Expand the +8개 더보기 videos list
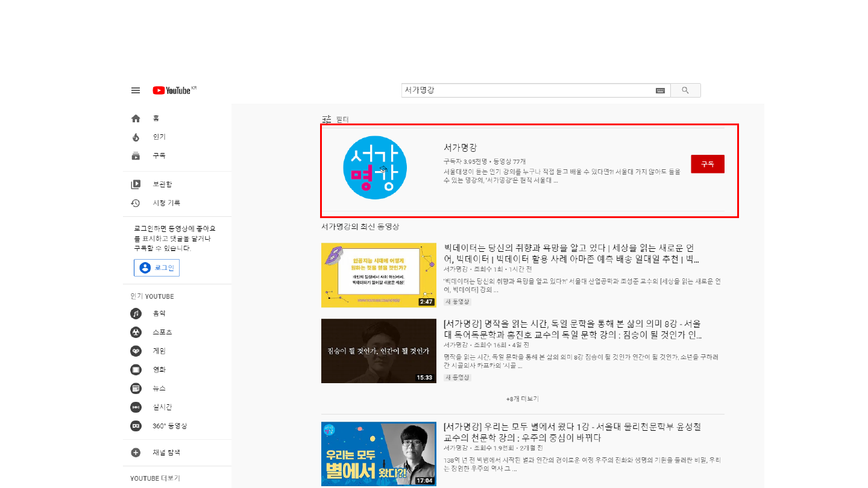This screenshot has height=488, width=868. coord(523,399)
